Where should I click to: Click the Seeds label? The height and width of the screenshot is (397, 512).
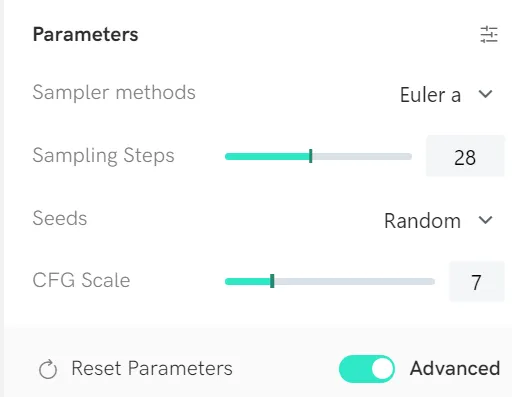pyautogui.click(x=60, y=218)
